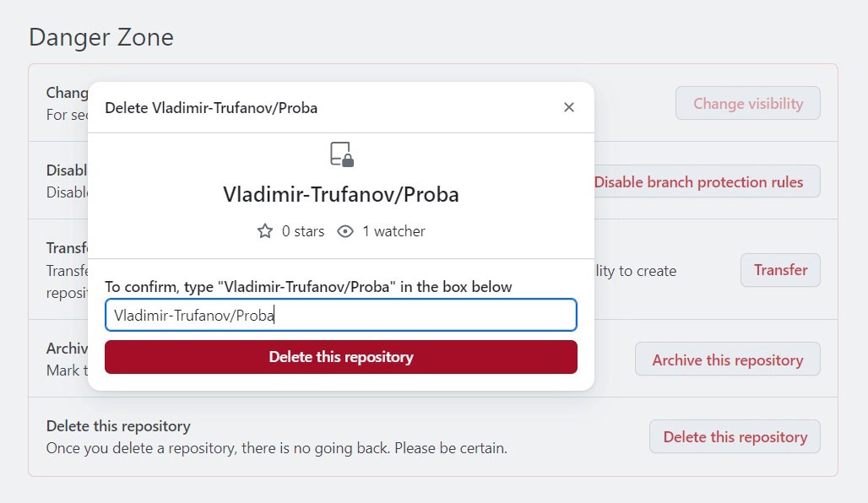Click the Delete this repository section label

[x=118, y=426]
